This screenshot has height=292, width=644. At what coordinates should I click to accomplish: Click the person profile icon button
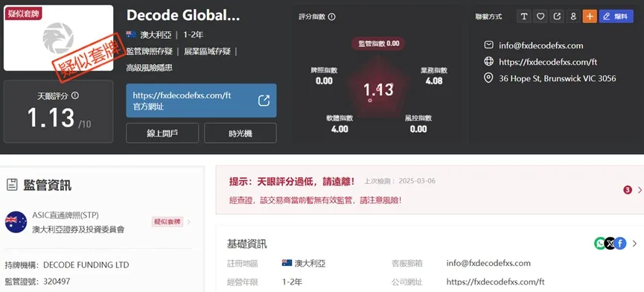pyautogui.click(x=573, y=16)
